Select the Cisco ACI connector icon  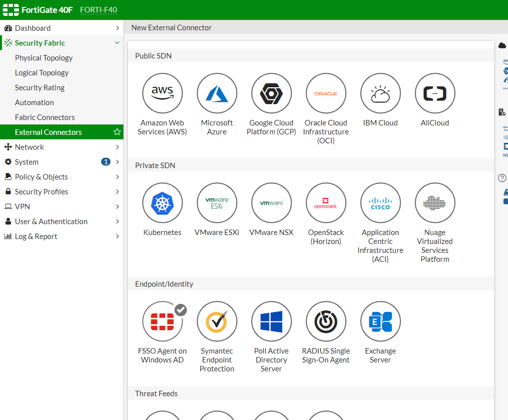click(x=380, y=203)
